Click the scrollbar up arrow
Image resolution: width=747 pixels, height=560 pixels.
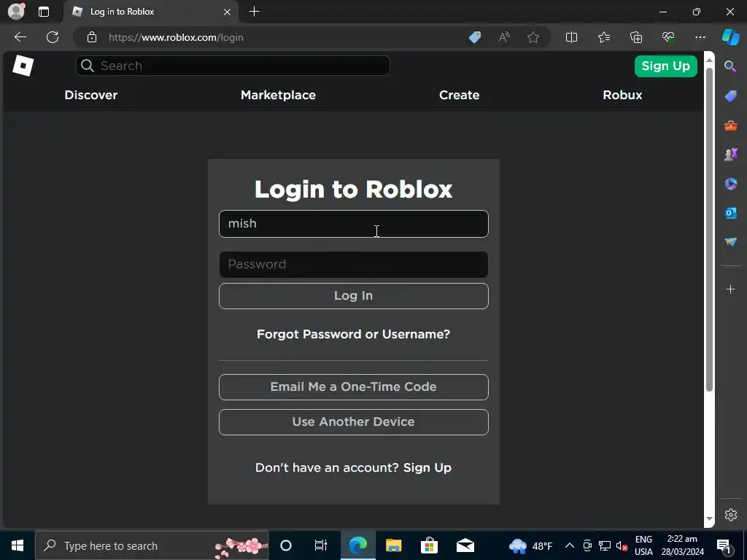click(x=709, y=60)
